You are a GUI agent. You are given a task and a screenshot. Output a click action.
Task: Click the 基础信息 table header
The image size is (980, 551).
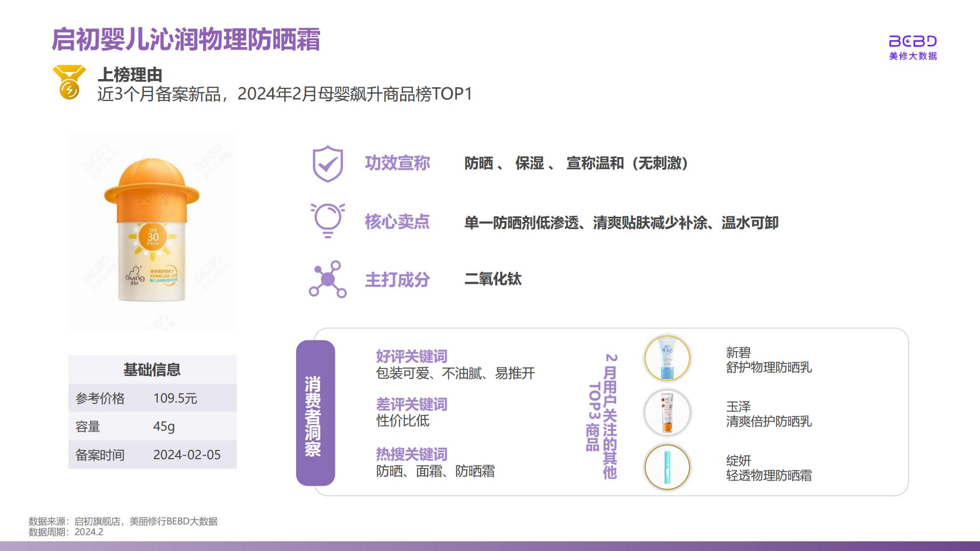point(152,369)
